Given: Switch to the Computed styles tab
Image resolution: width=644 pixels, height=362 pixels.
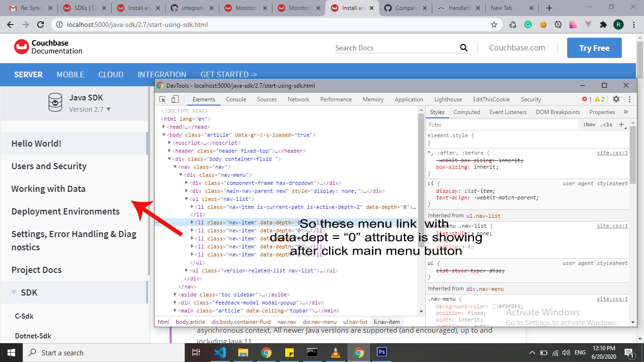Looking at the screenshot, I should click(x=467, y=112).
